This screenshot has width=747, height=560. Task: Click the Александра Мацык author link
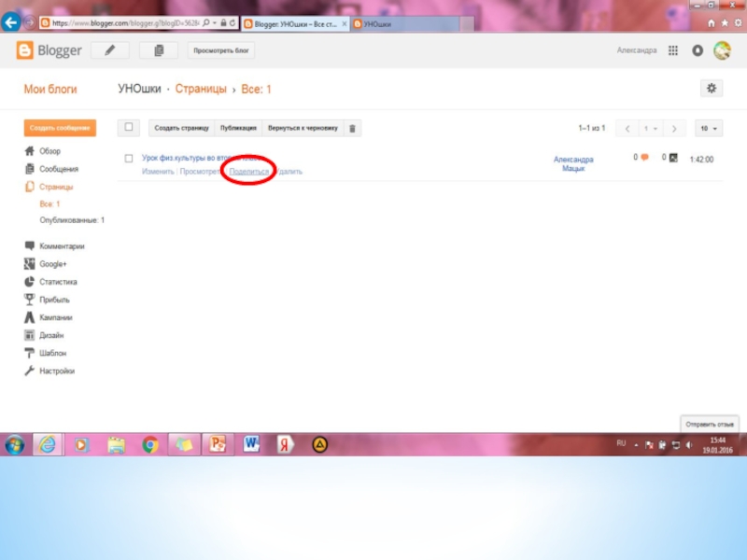coord(573,163)
